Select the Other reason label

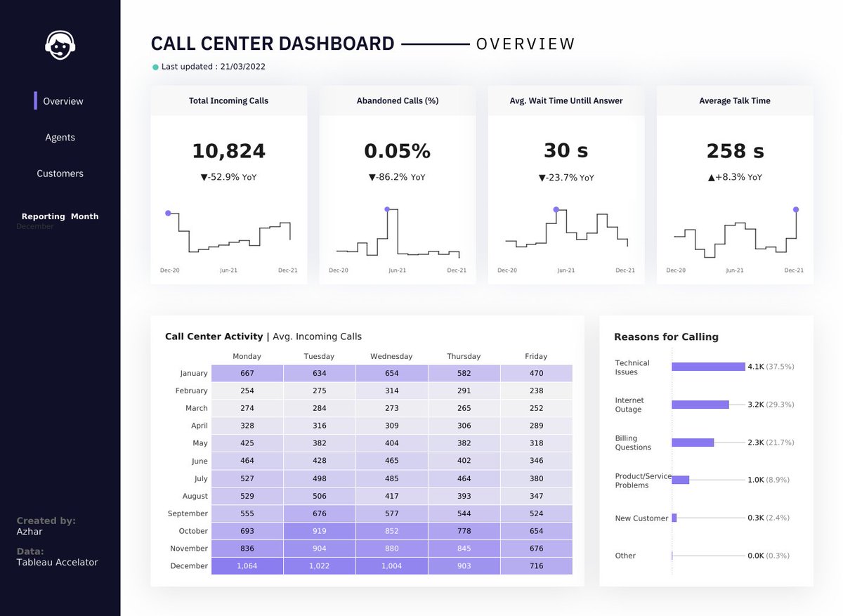(x=625, y=556)
